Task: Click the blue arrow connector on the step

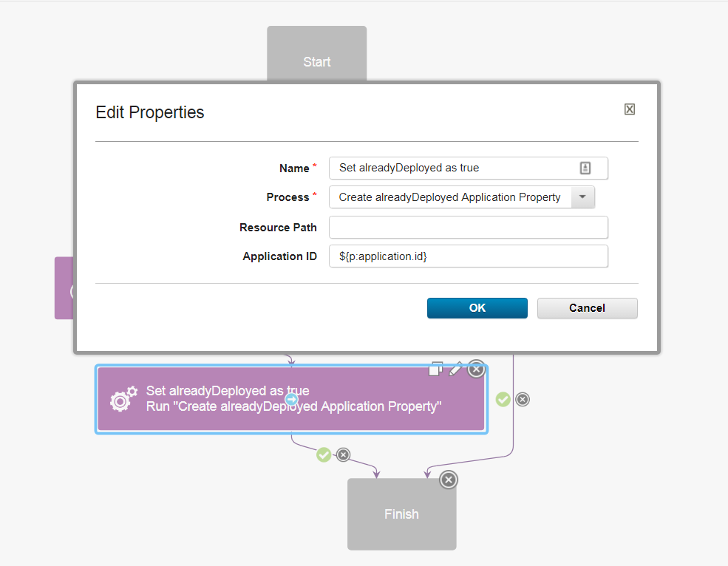Action: click(292, 400)
